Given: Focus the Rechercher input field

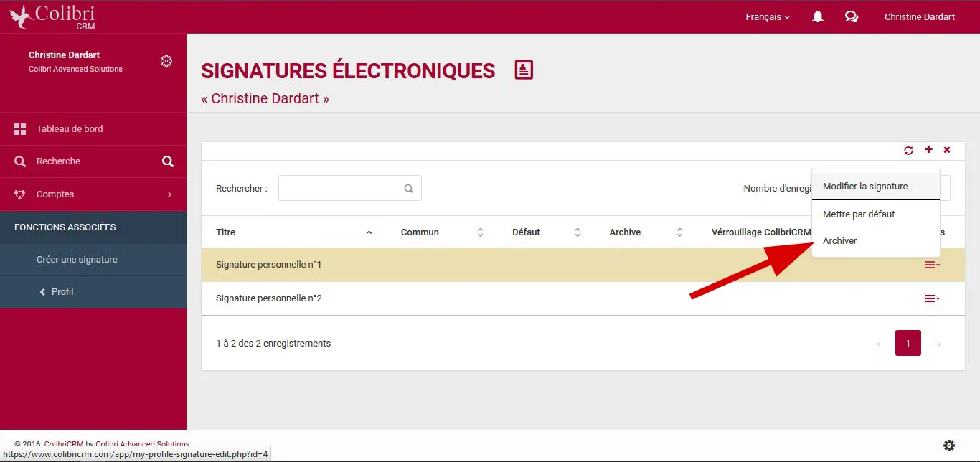Looking at the screenshot, I should 349,188.
